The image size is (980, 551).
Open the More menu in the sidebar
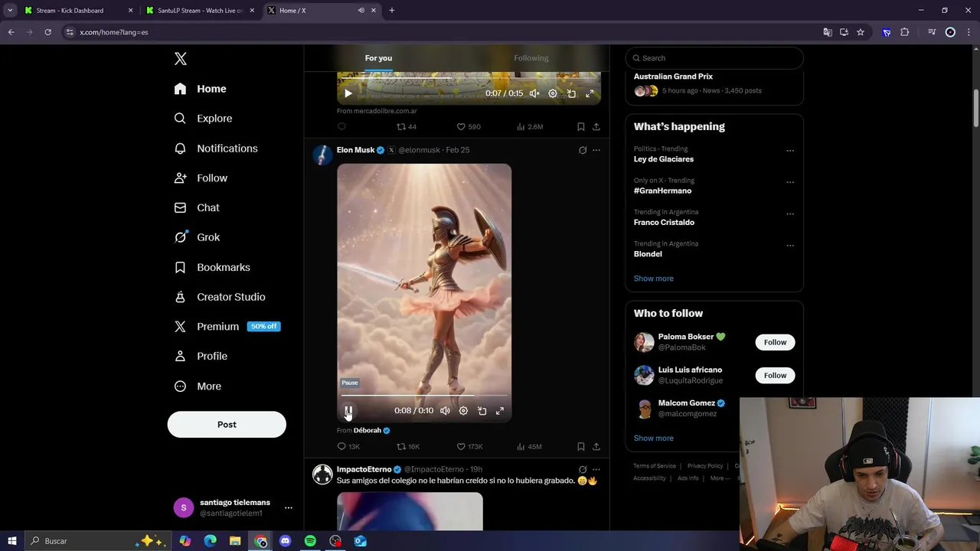coord(198,386)
